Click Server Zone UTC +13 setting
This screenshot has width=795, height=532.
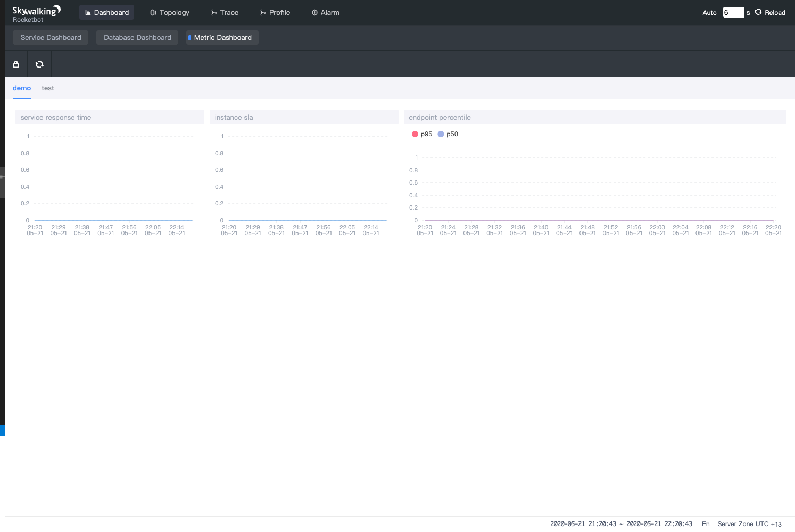(x=749, y=524)
